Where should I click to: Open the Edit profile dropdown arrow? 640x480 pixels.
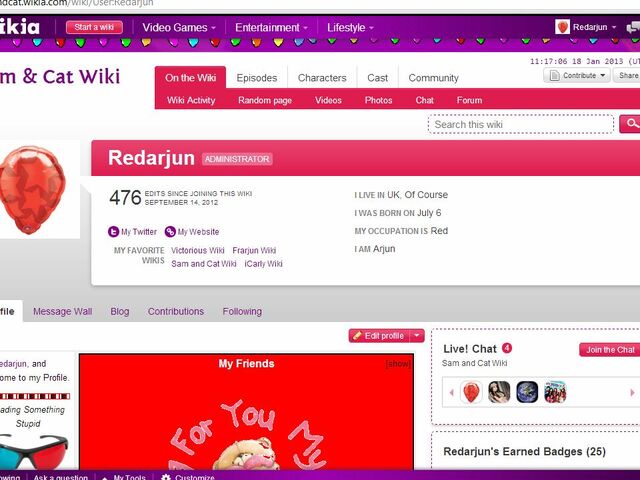coord(417,336)
